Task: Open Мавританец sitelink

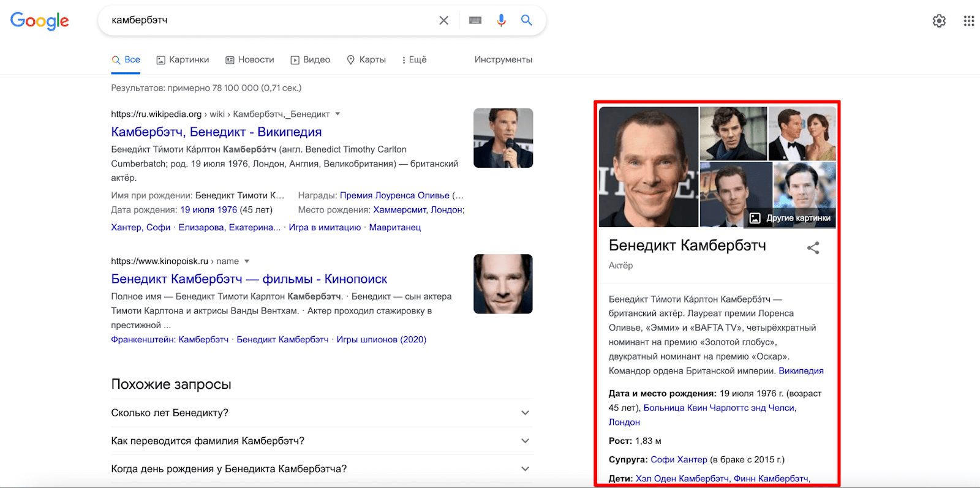Action: [395, 227]
